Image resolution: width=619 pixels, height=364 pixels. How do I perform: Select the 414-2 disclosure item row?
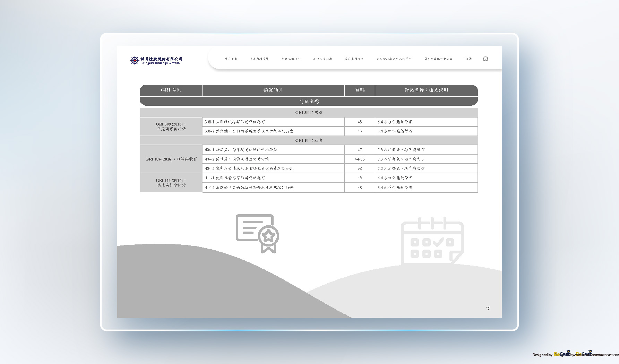pos(273,188)
